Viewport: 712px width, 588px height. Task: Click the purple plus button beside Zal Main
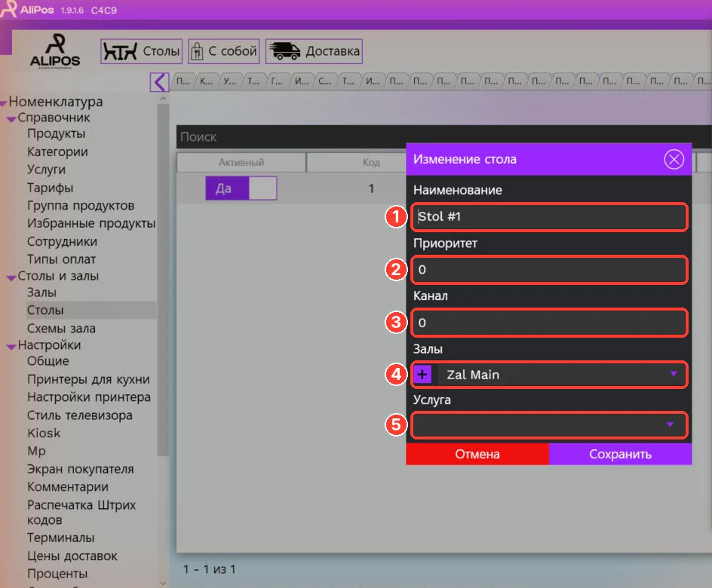[x=422, y=375]
